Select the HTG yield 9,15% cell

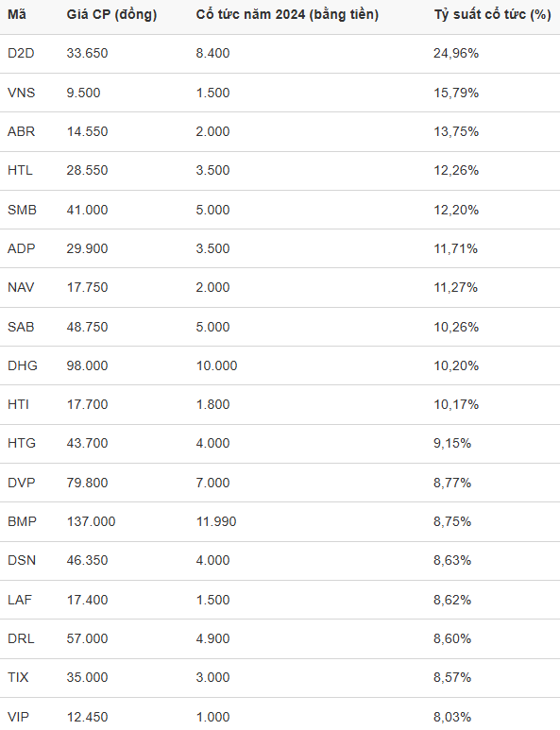(x=452, y=443)
